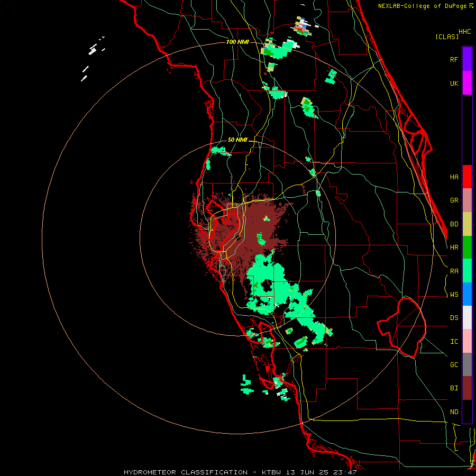Viewport: 476px width, 476px height.
Task: Click the BD legend label
Action: 454,224
